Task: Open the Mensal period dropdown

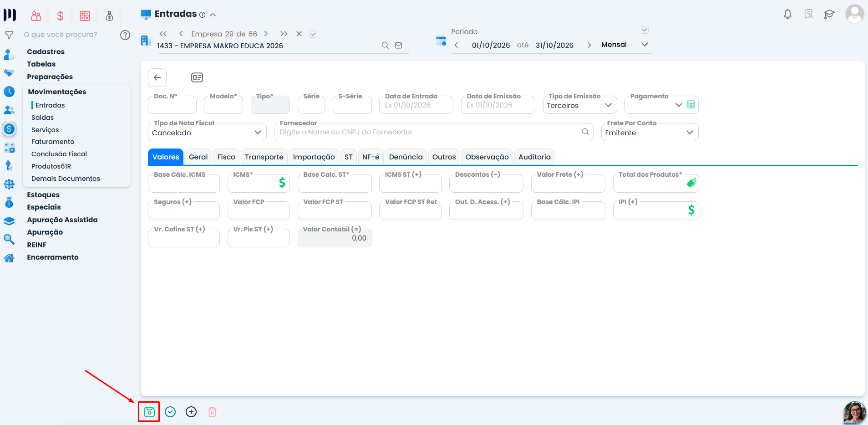Action: 624,45
